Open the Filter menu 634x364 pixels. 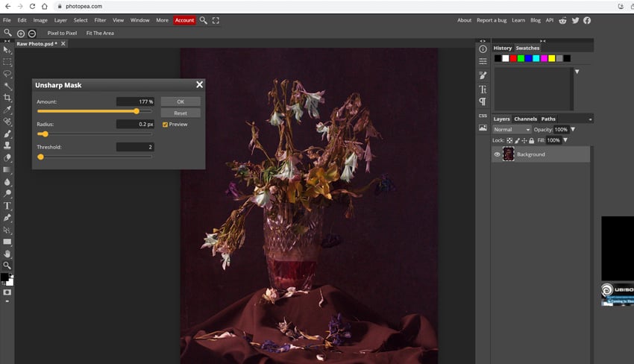100,20
